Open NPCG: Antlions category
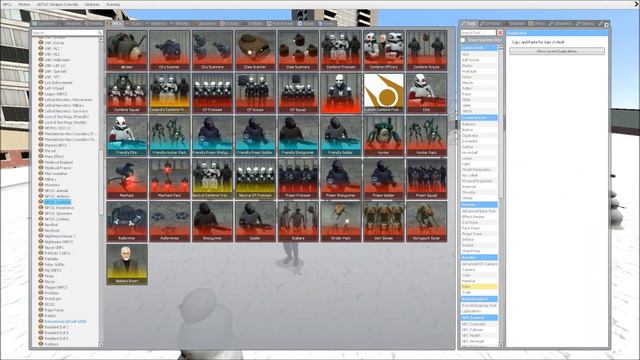Viewport: 640px width, 360px height. tap(58, 196)
